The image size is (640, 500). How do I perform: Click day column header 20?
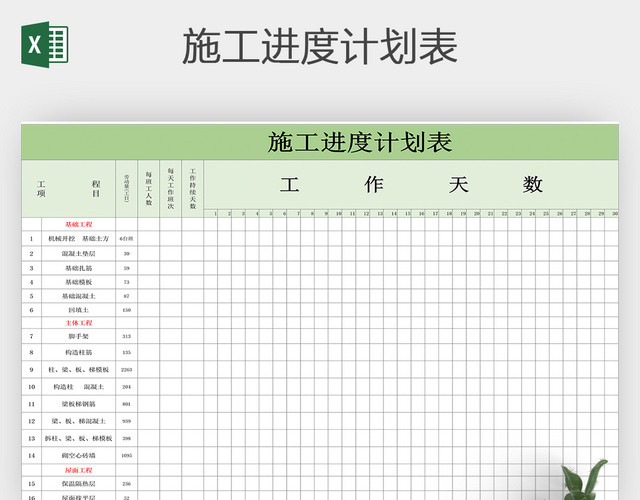tap(473, 213)
